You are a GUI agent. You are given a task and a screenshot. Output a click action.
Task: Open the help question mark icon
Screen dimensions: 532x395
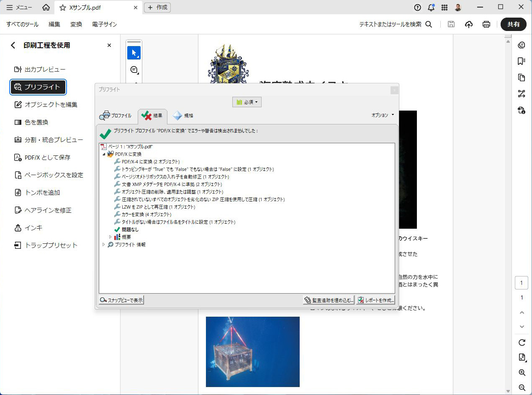coord(417,7)
